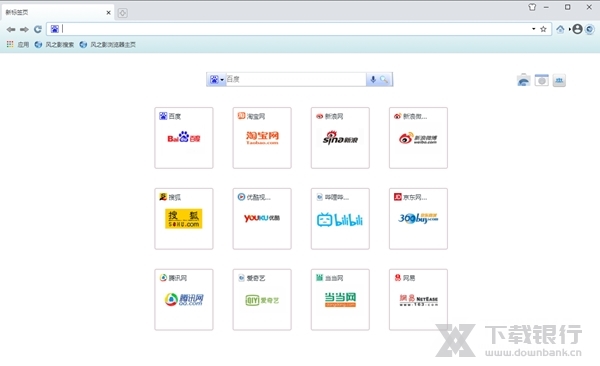Screen dimensions: 600x366
Task: Open the bilibili tile
Action: coord(340,219)
